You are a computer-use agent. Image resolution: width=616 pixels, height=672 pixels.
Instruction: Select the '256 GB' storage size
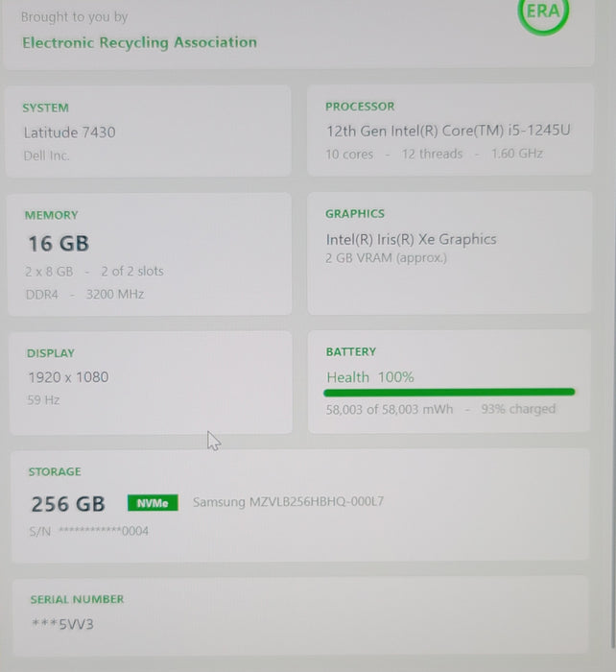point(68,504)
